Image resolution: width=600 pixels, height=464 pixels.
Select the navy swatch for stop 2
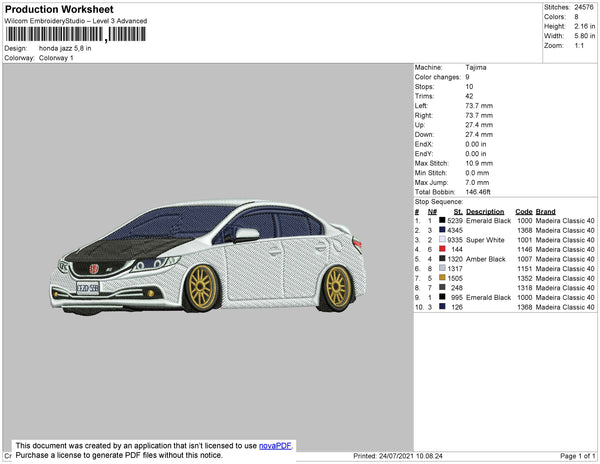[x=442, y=230]
